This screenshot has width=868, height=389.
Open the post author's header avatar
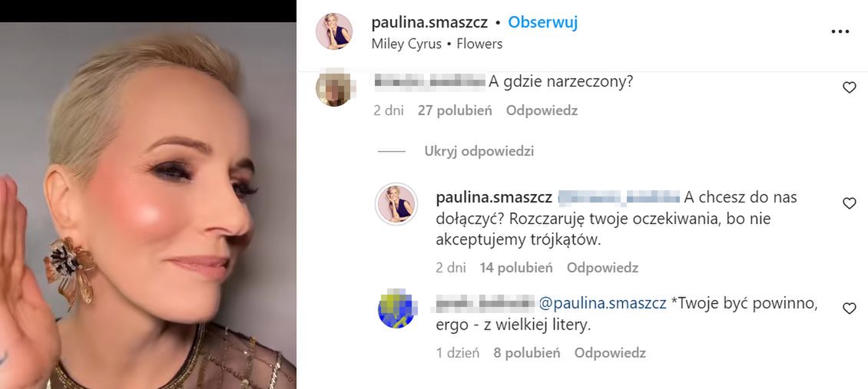pos(334,31)
